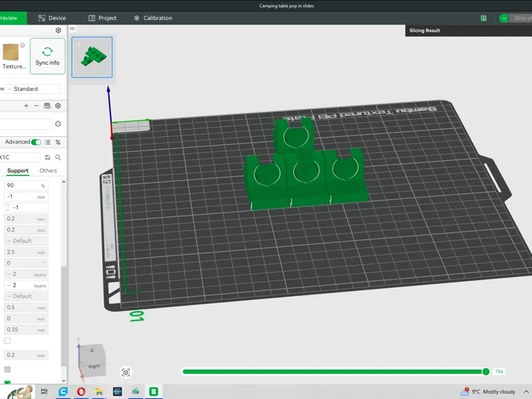
Task: Click the reset camera view icon
Action: pos(126,372)
